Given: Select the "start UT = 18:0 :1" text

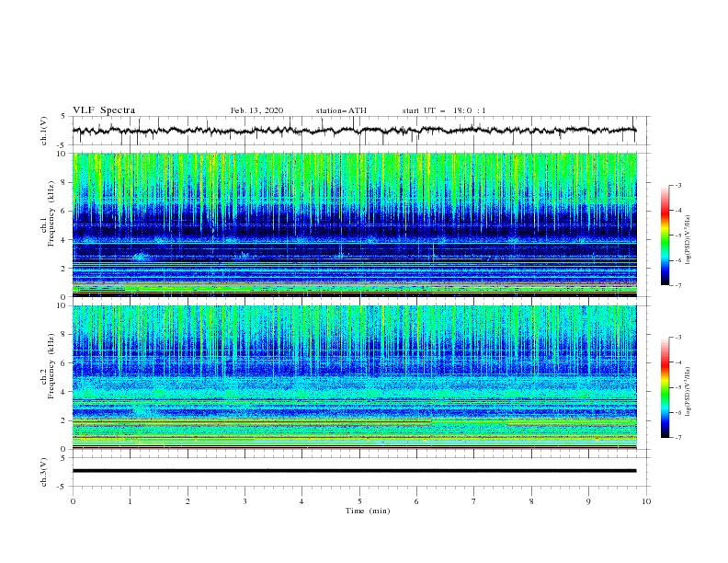Looking at the screenshot, I should click(444, 110).
